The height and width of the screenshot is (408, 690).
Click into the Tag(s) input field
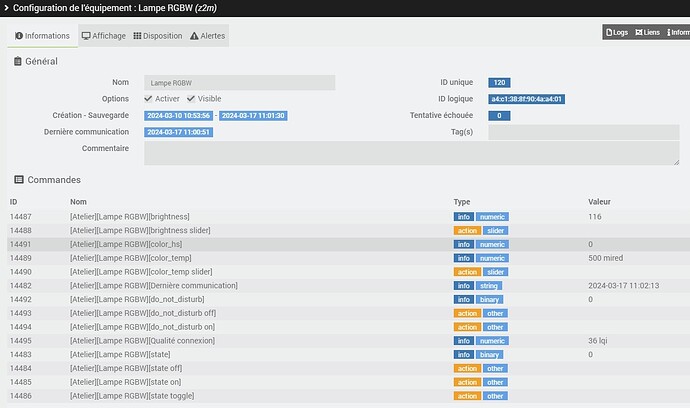tap(583, 132)
